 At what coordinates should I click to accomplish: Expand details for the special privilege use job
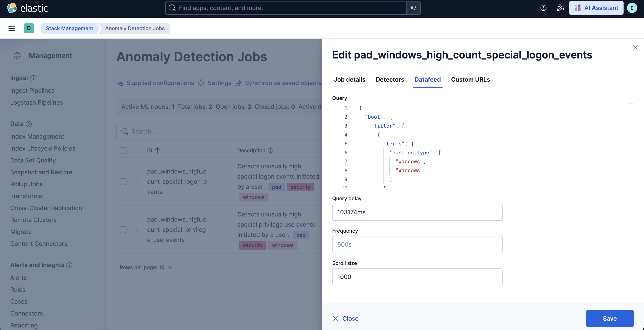click(137, 230)
